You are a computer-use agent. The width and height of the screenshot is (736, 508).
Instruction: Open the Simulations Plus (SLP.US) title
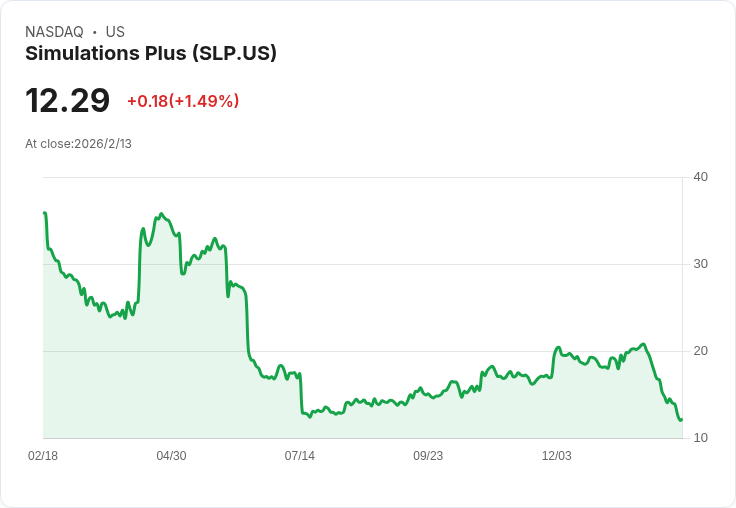pos(151,54)
